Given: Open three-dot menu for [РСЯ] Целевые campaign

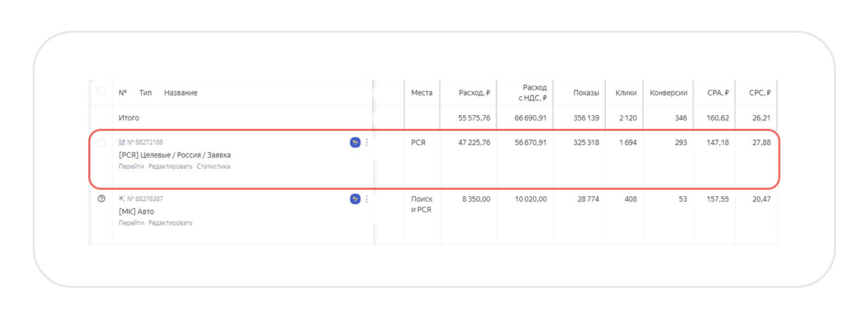Looking at the screenshot, I should (366, 143).
